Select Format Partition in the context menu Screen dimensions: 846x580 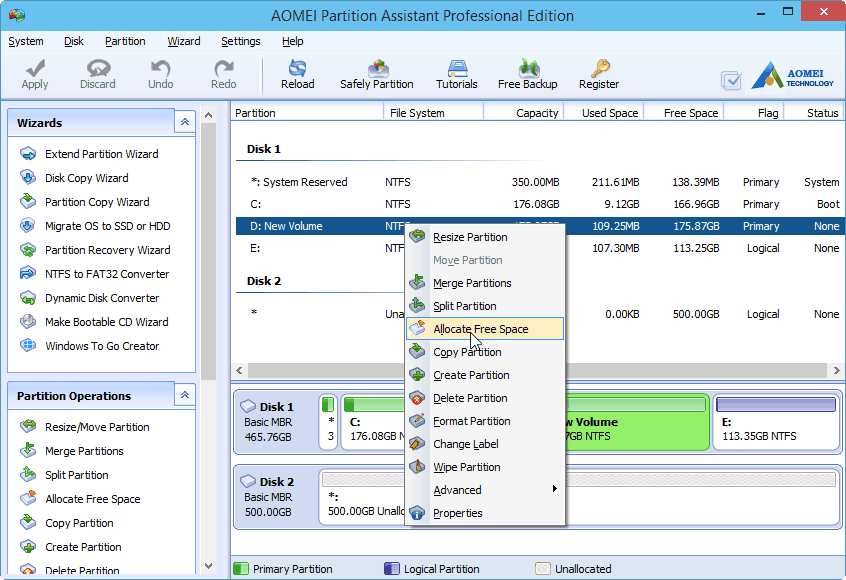pos(485,421)
